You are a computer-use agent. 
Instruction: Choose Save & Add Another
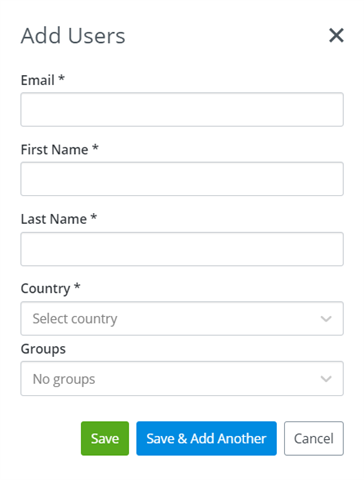pos(206,438)
